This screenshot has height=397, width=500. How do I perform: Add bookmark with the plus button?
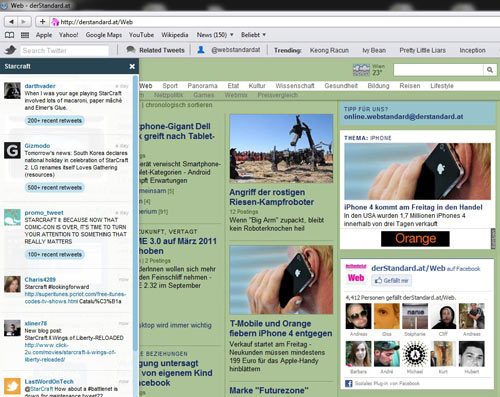click(42, 22)
